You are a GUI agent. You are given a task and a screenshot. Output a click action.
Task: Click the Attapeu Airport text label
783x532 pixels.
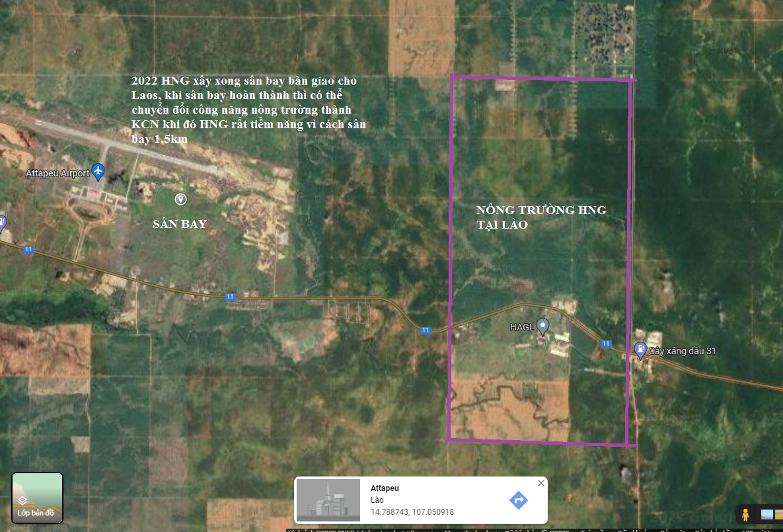(57, 173)
